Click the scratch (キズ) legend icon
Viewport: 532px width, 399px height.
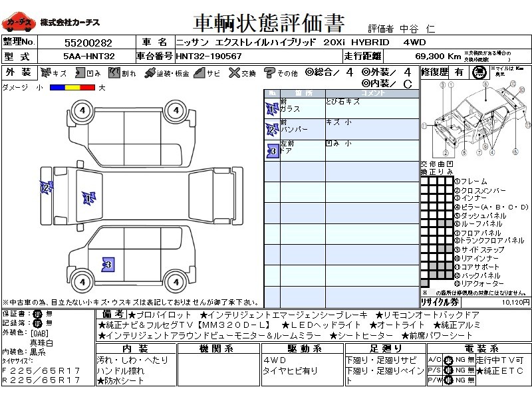tap(45, 72)
